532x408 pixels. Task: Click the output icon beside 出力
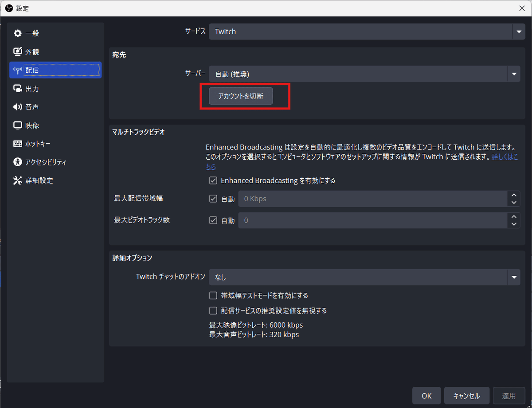click(x=18, y=89)
